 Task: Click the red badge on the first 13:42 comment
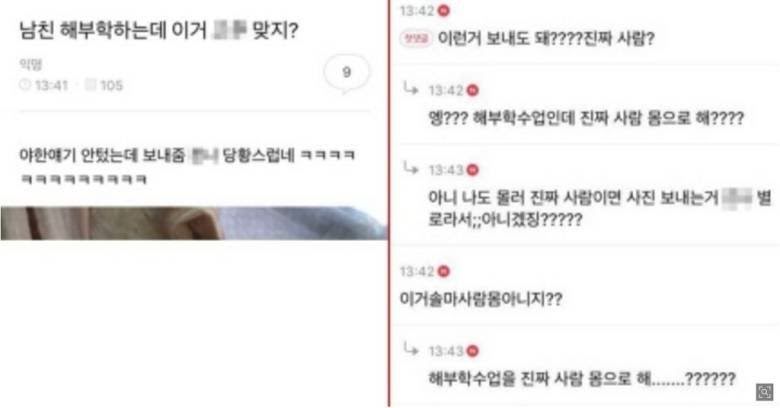pos(444,10)
